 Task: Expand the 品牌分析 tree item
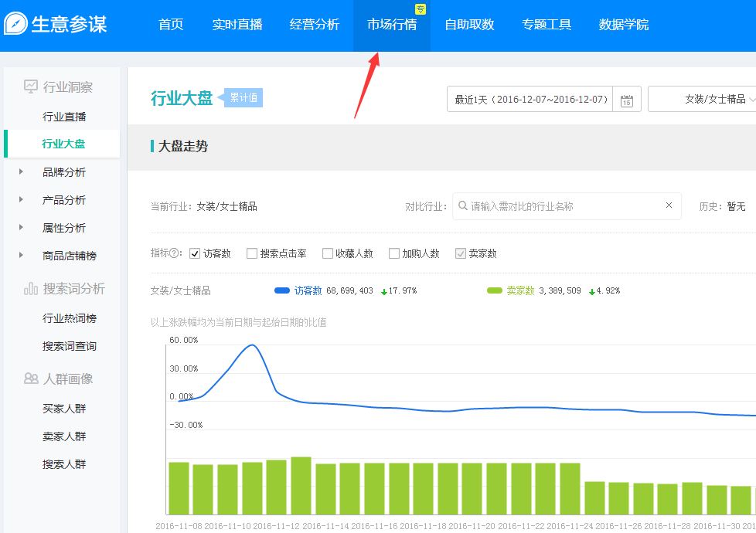[x=21, y=172]
